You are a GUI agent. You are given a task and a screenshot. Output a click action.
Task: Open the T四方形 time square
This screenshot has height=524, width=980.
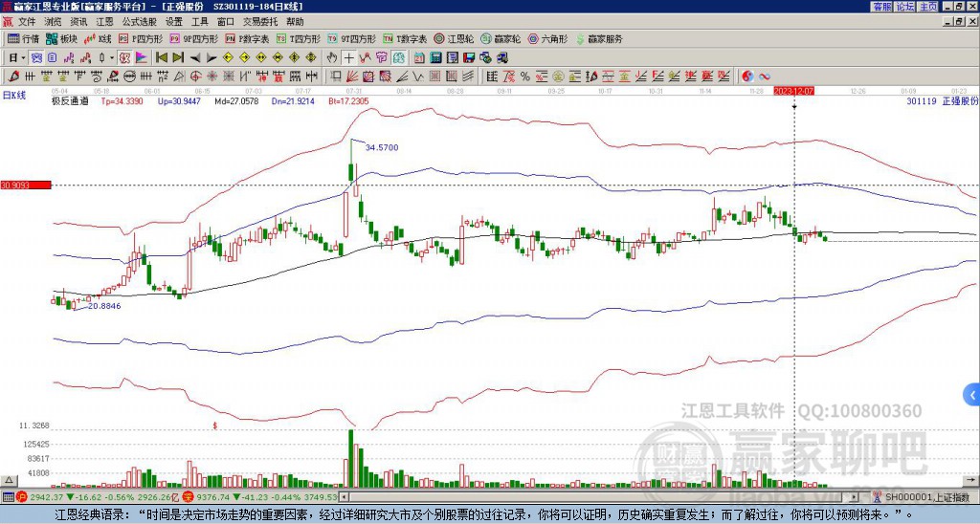[x=299, y=38]
